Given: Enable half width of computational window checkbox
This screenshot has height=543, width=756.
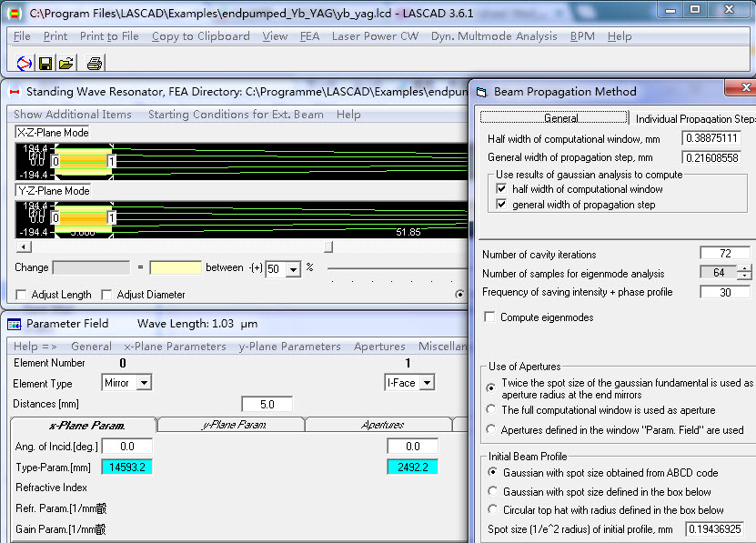Looking at the screenshot, I should coord(501,188).
